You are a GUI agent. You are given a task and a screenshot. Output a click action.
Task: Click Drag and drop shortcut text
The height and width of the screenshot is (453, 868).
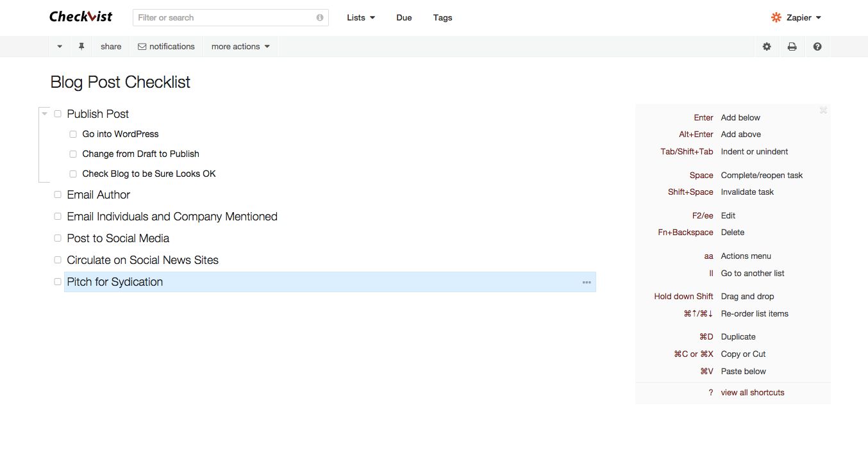(747, 297)
